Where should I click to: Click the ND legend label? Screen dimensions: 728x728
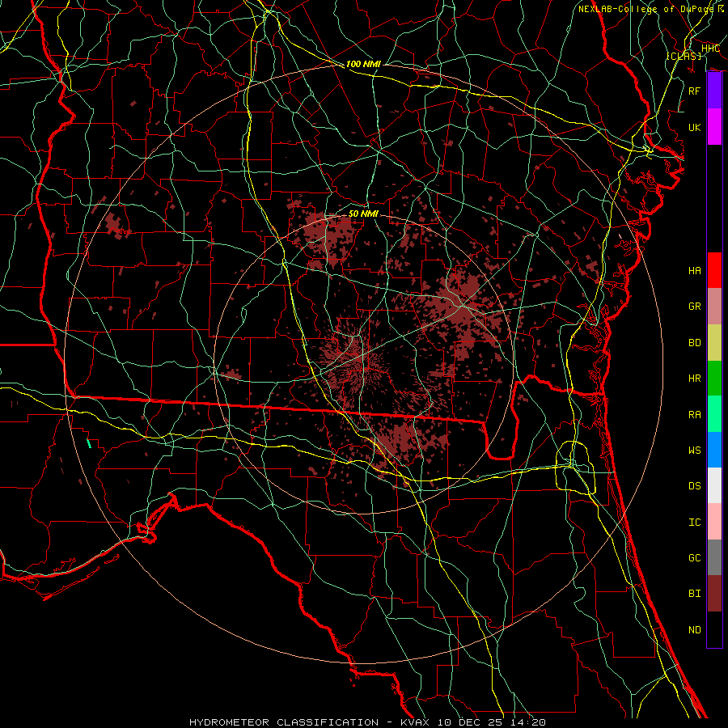click(694, 630)
